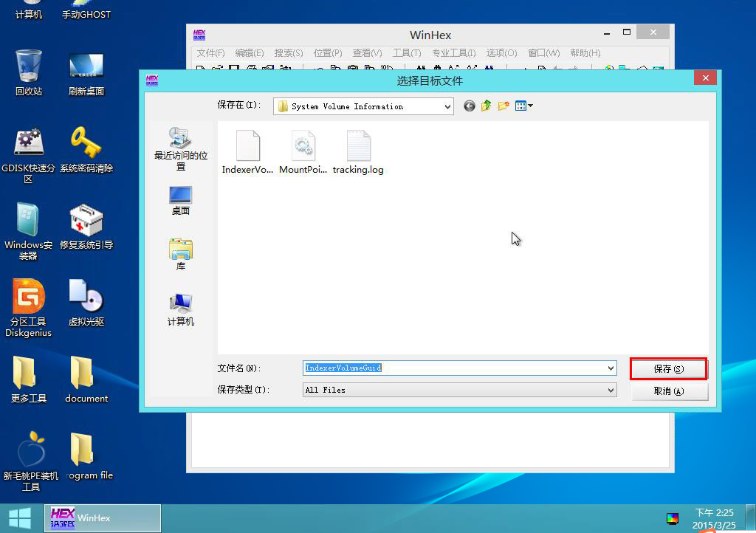Open WinHex 工具(T) menu

tap(407, 53)
